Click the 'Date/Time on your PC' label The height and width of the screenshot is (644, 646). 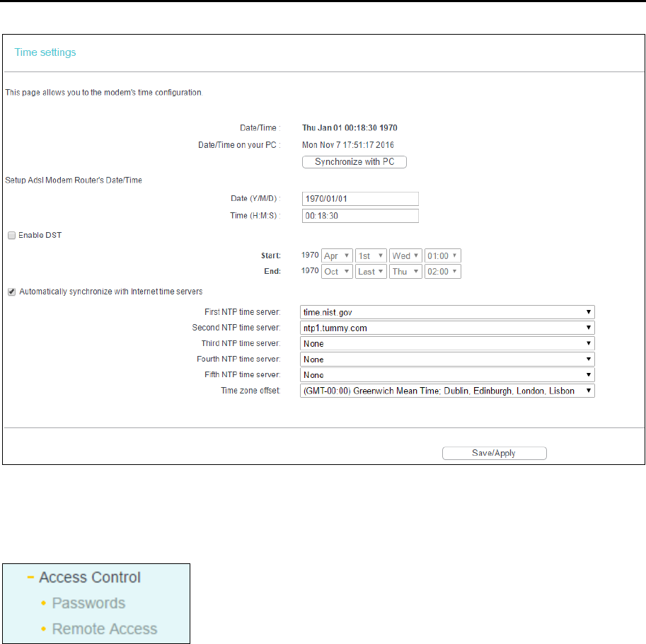click(x=239, y=145)
